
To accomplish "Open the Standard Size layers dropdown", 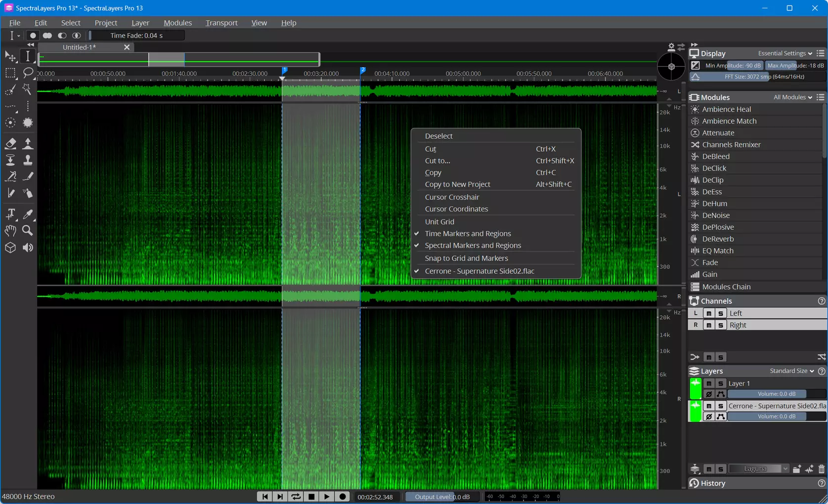I will point(792,371).
